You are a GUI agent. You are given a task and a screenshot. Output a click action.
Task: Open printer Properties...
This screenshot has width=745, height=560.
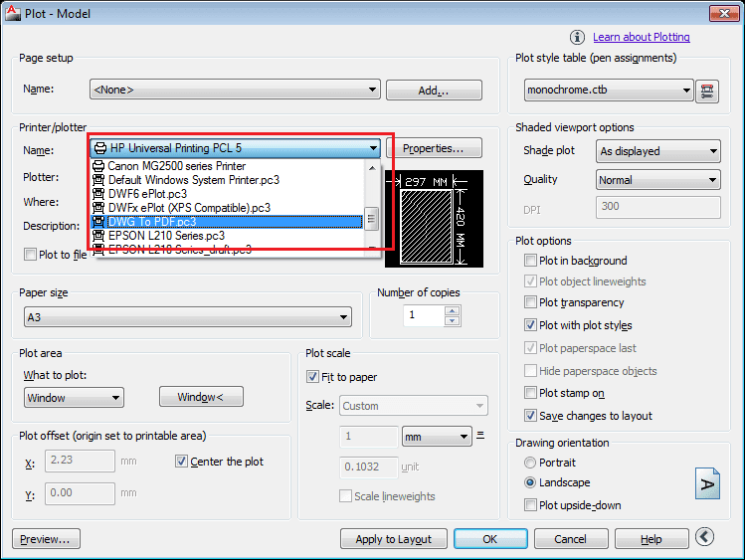tap(434, 148)
